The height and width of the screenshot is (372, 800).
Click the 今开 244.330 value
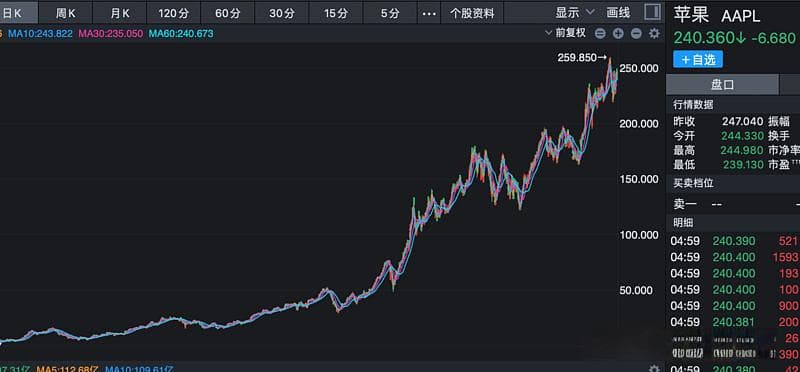pyautogui.click(x=743, y=136)
